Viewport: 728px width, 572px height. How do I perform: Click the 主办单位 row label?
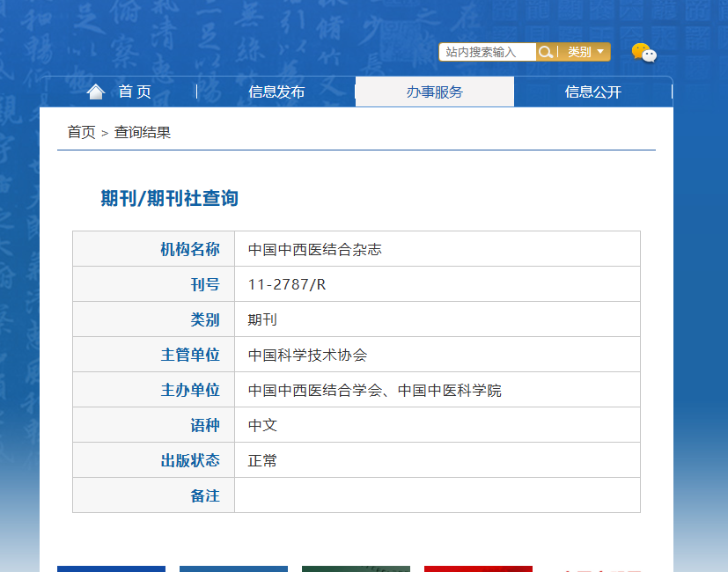(x=190, y=391)
